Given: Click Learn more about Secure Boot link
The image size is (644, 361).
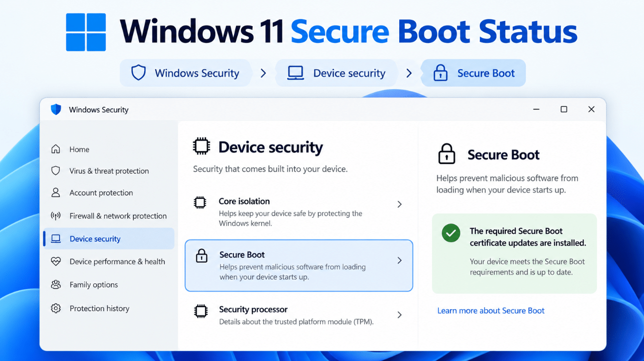Looking at the screenshot, I should (491, 310).
